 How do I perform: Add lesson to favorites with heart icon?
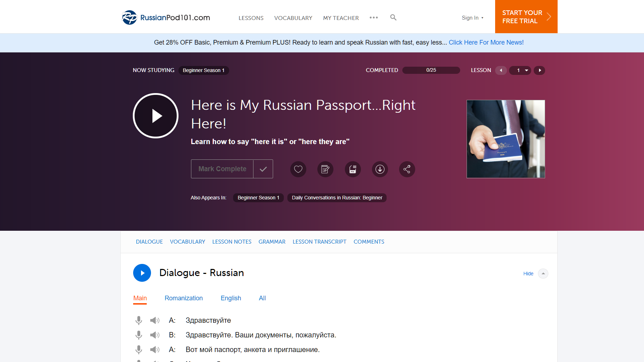(x=298, y=169)
